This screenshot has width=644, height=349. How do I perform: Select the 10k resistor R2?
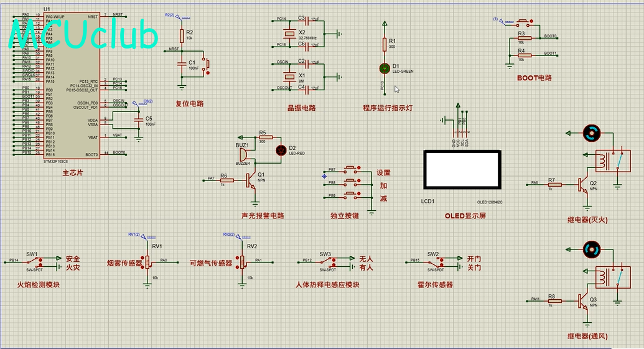[182, 35]
